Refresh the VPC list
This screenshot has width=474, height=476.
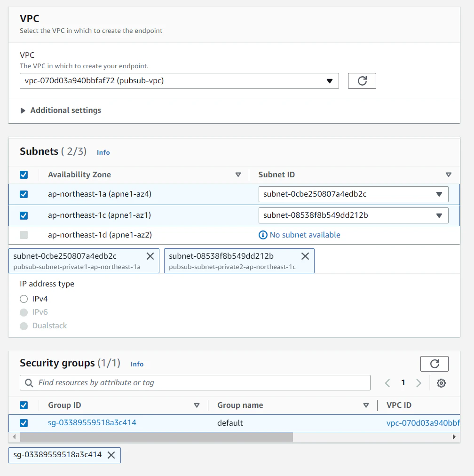pyautogui.click(x=362, y=81)
